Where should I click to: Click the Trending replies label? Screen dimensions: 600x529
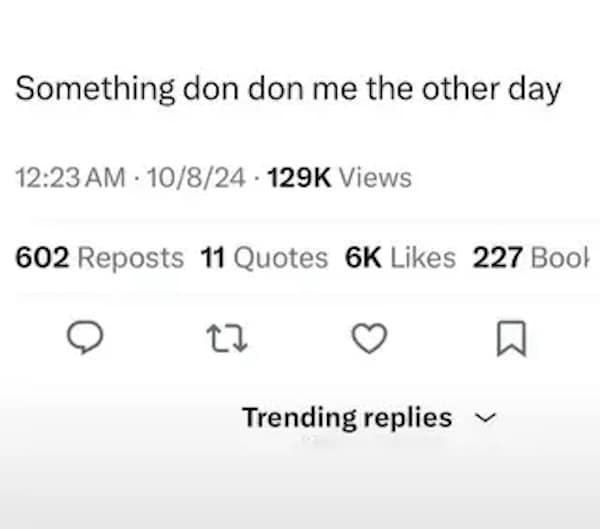[347, 417]
